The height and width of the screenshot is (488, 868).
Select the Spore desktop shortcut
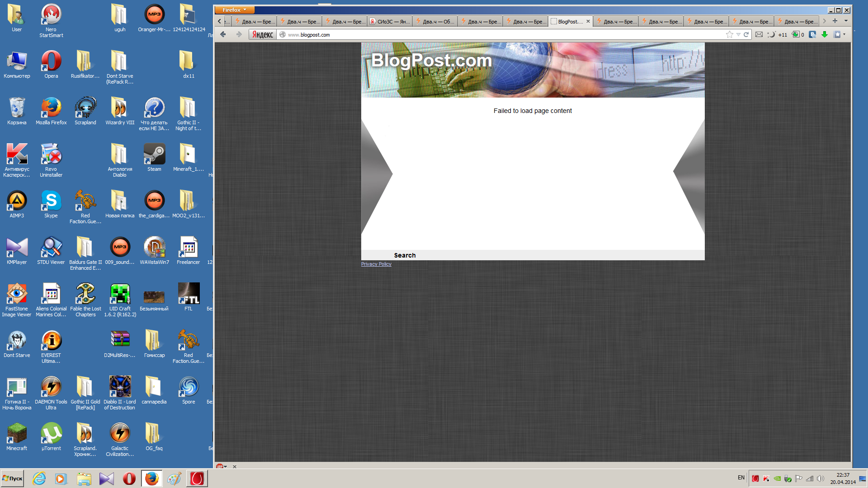pos(189,390)
